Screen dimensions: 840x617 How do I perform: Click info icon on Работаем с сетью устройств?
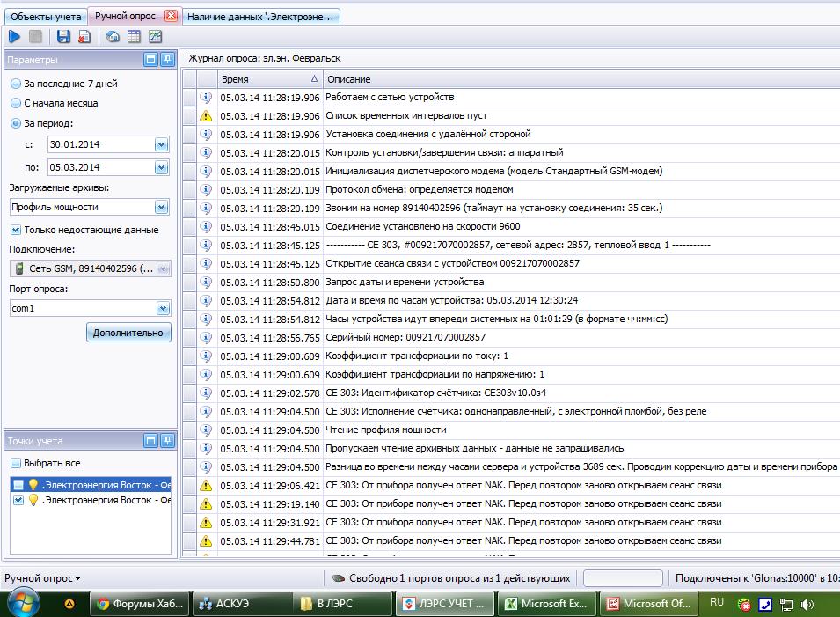point(206,97)
